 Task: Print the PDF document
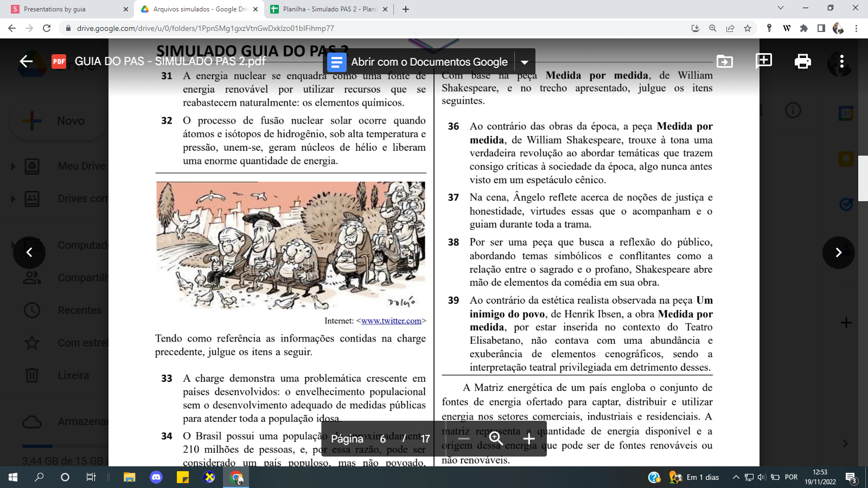[803, 62]
